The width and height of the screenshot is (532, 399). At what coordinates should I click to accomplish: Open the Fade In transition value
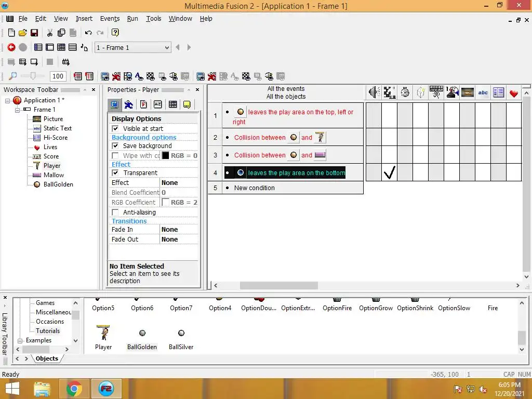[179, 229]
